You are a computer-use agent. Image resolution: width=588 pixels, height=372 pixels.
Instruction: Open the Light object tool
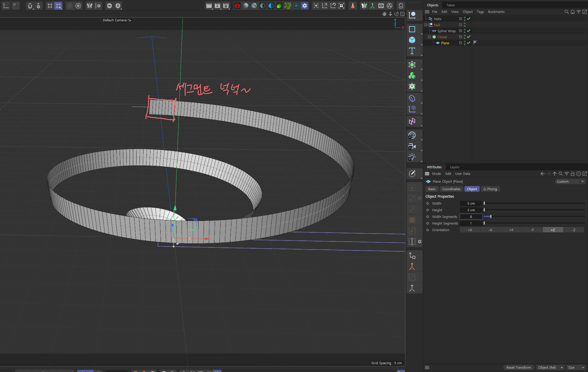click(x=412, y=157)
